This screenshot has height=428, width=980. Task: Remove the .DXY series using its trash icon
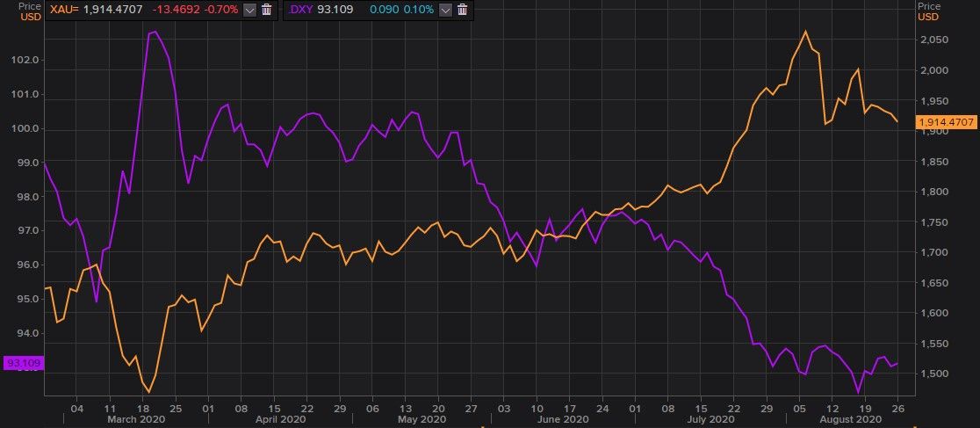(x=463, y=10)
